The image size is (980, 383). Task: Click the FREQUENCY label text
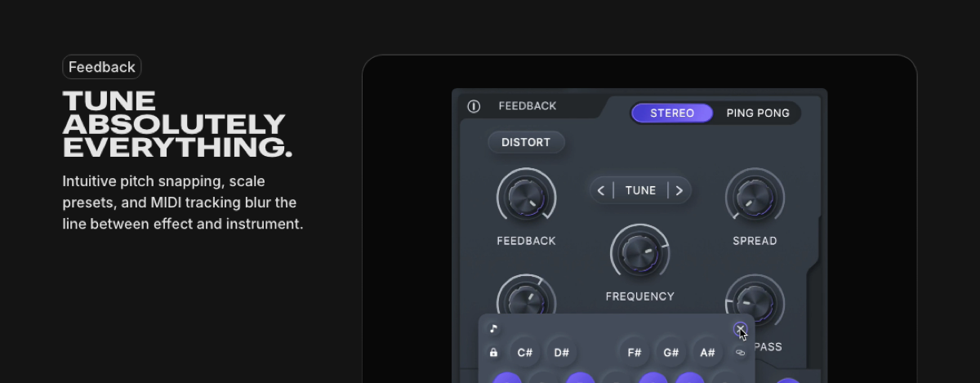640,296
